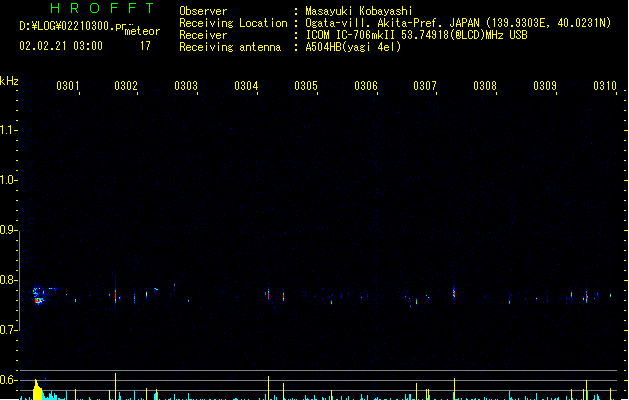Click the 1.1 kHz axis label

7,130
